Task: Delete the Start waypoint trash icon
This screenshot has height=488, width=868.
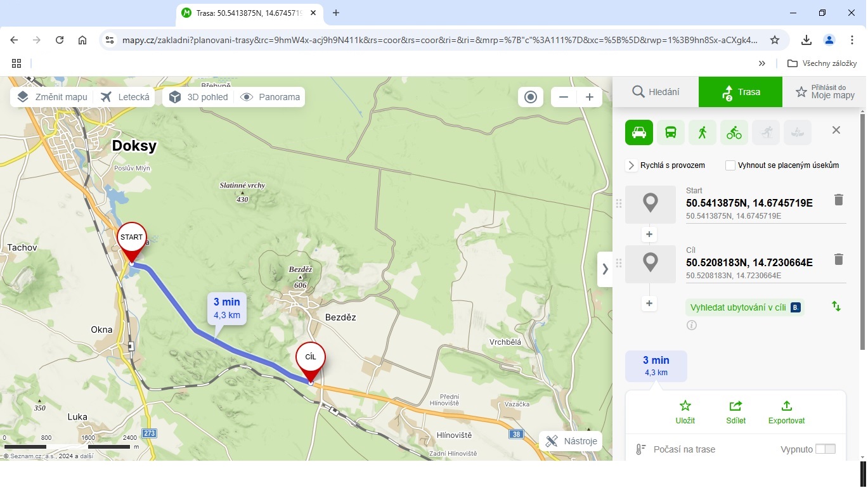Action: point(838,200)
